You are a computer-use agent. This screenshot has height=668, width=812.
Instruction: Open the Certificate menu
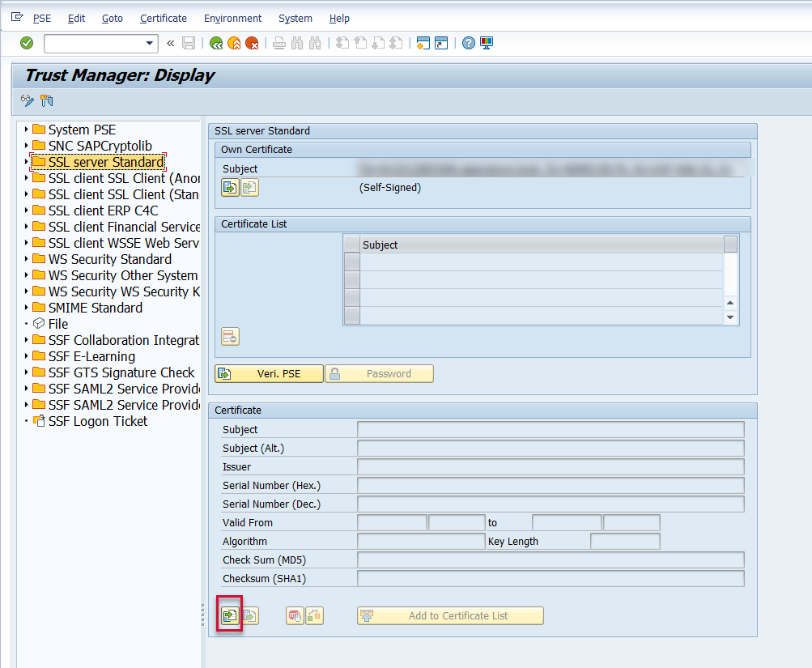tap(163, 18)
